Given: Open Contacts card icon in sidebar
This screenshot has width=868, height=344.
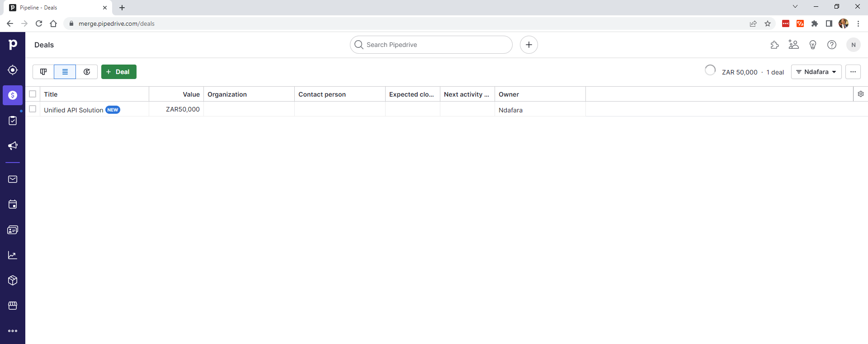Looking at the screenshot, I should click(x=13, y=230).
